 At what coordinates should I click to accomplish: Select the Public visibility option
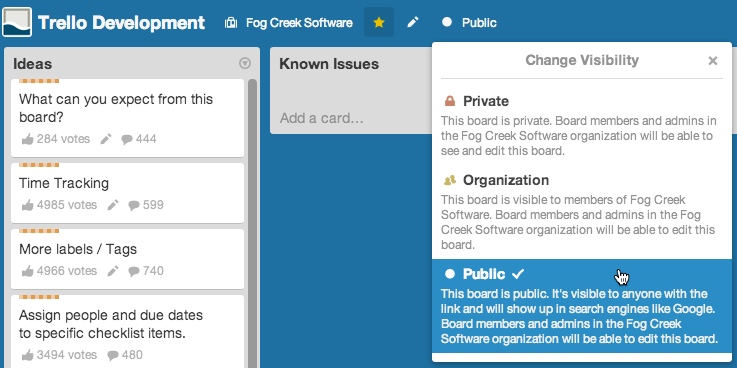tap(582, 306)
